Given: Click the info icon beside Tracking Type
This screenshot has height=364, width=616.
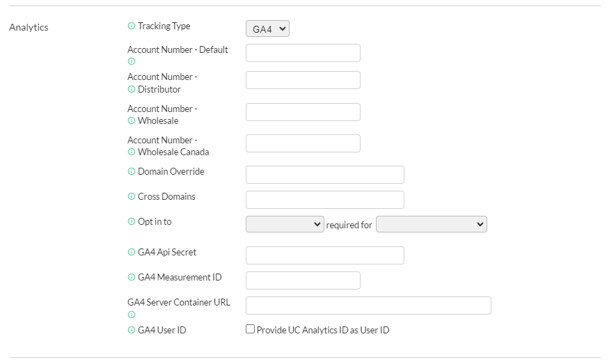Looking at the screenshot, I should (x=132, y=26).
